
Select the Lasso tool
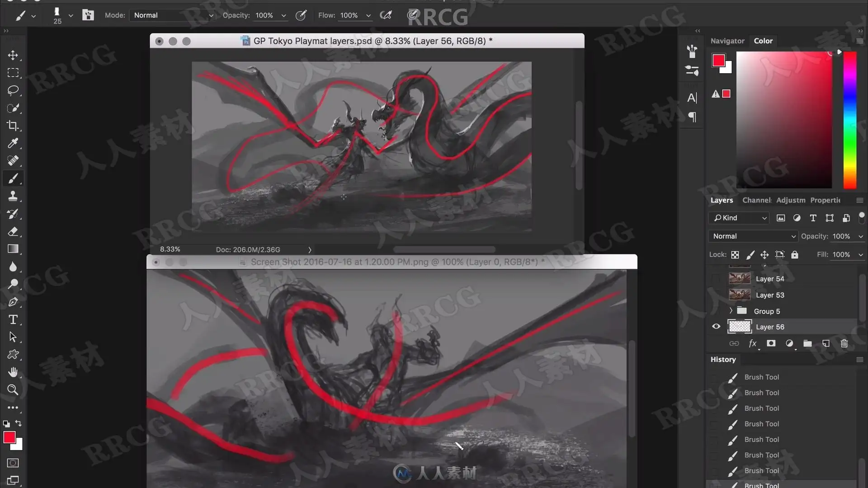pyautogui.click(x=13, y=90)
